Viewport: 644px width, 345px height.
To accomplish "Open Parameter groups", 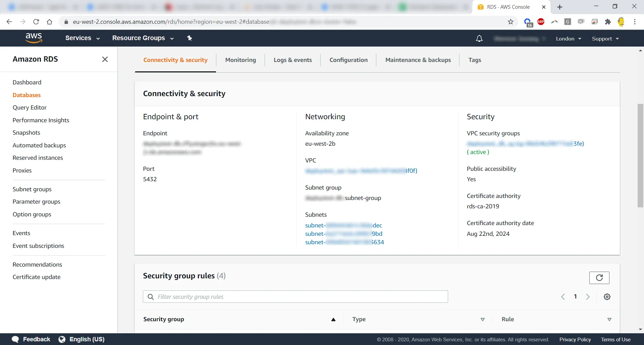I will pos(36,202).
